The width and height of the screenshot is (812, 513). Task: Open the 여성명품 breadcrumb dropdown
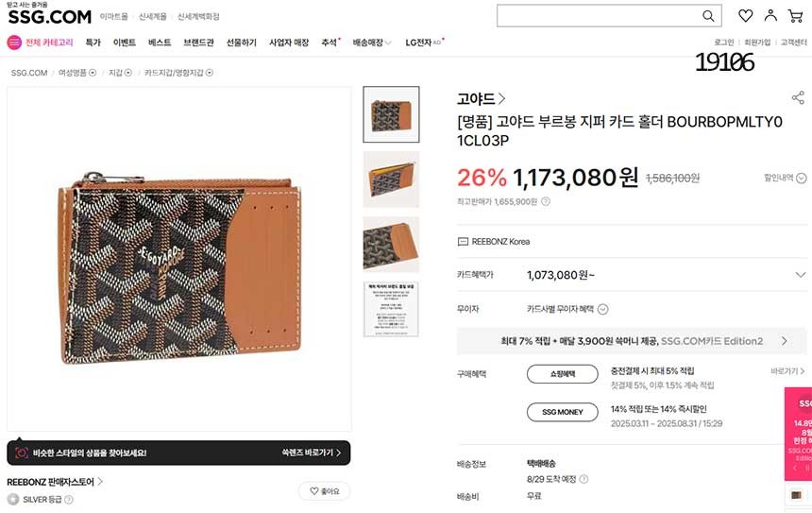click(77, 73)
